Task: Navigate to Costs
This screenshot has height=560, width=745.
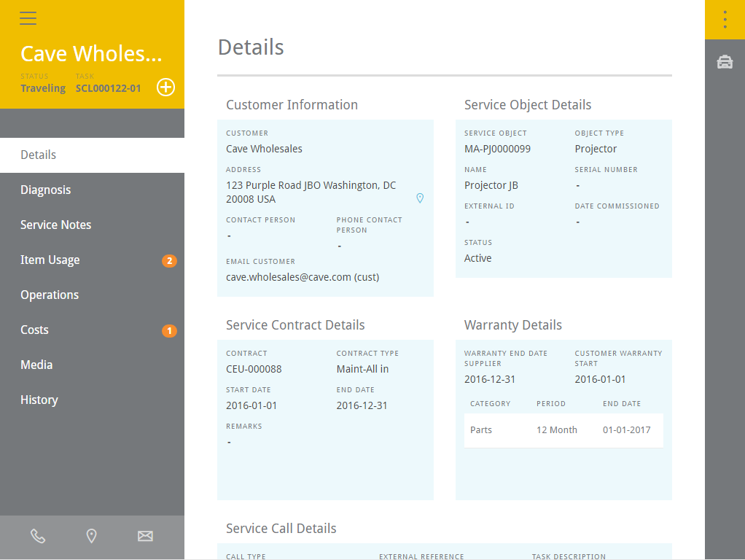Action: click(x=35, y=330)
